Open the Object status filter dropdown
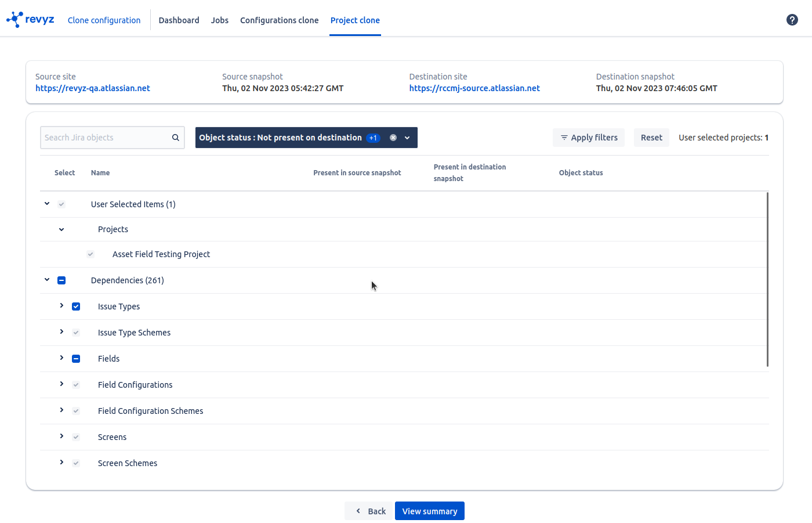The height and width of the screenshot is (523, 812). coord(407,138)
